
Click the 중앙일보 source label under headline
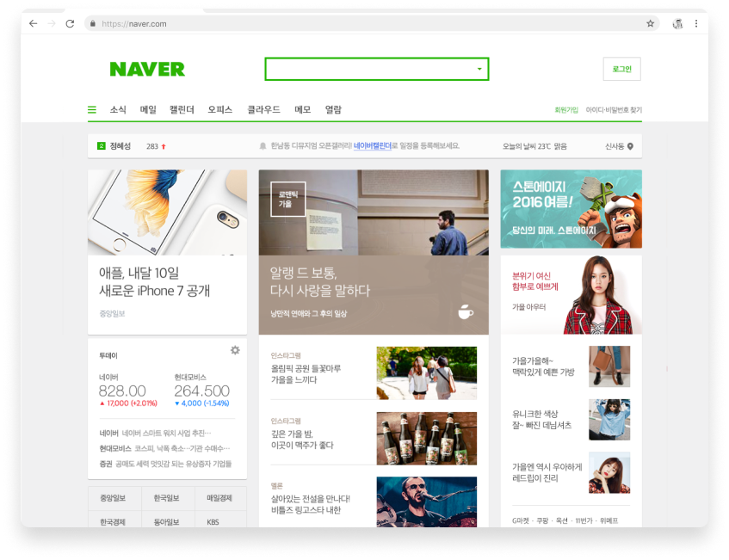tap(112, 314)
